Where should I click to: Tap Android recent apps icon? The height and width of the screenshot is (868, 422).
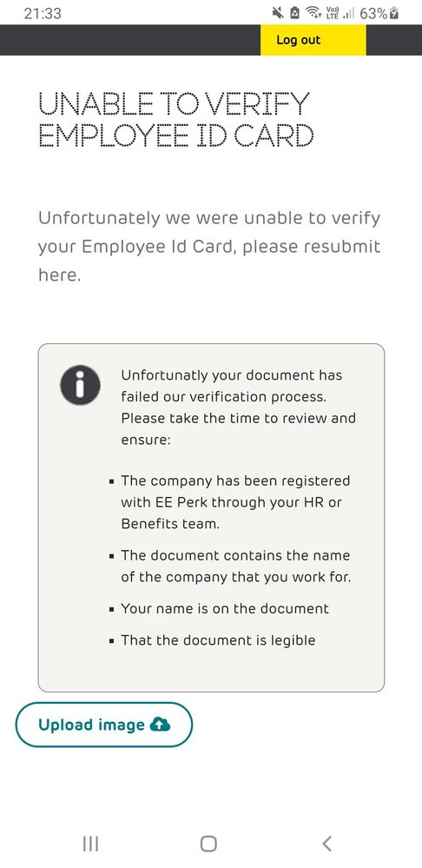click(90, 844)
